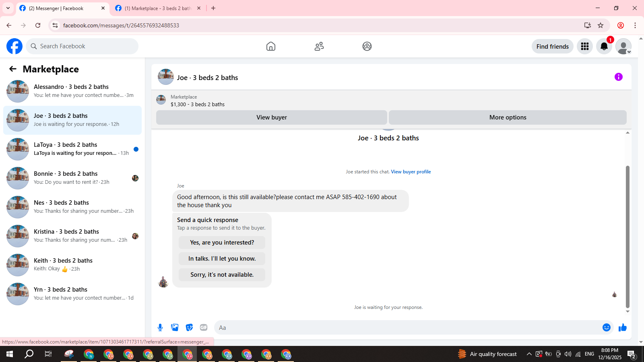
Task: Click the Marketplace listing thumbnail in header
Action: tap(161, 100)
